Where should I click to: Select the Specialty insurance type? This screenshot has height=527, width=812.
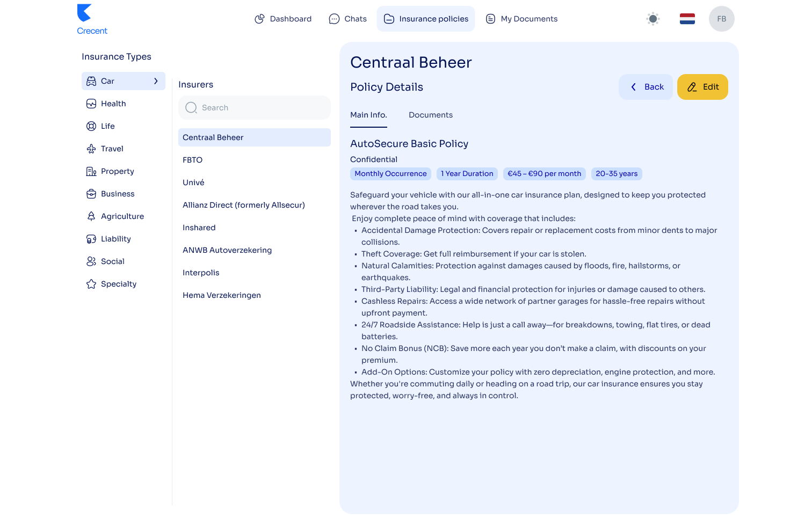point(124,284)
